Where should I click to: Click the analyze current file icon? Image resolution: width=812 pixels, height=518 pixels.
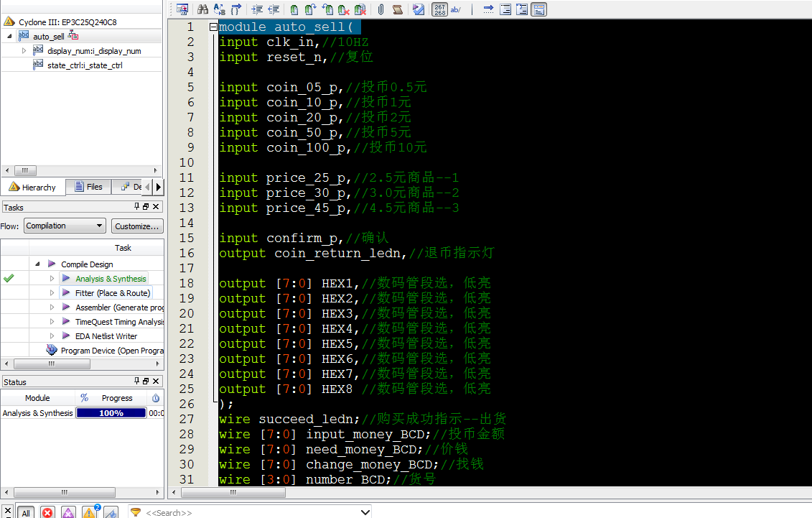419,9
